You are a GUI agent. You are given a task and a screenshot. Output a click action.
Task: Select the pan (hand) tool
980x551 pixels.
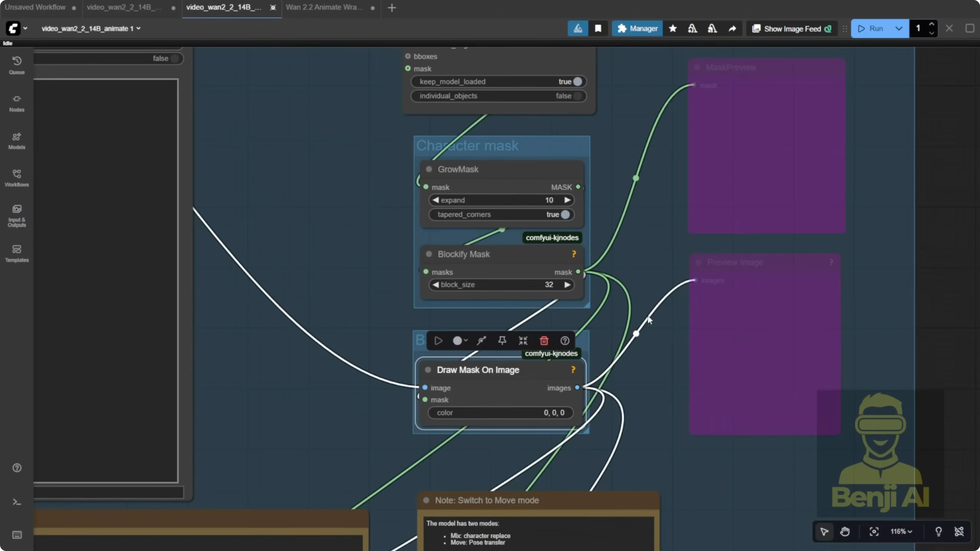[845, 532]
